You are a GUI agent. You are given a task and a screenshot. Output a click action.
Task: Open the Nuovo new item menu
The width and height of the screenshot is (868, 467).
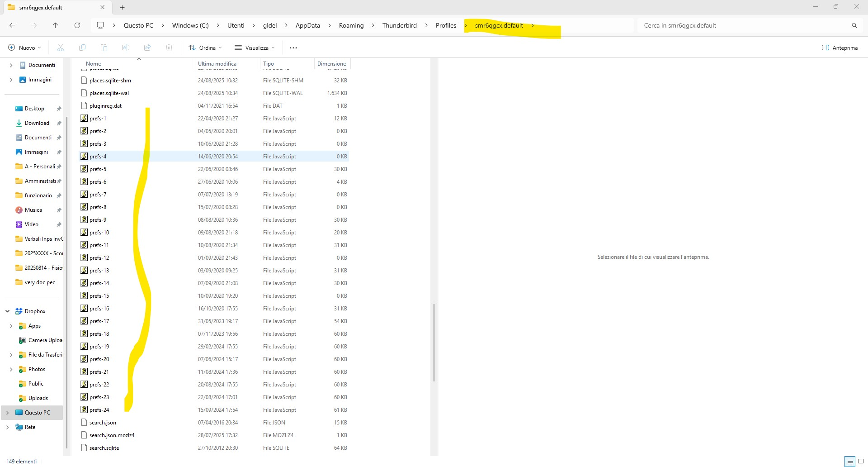click(24, 48)
